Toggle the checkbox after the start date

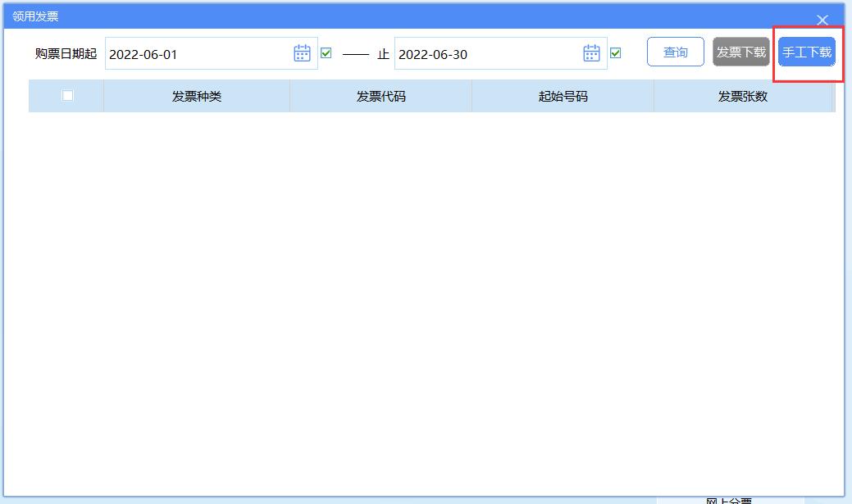tap(326, 52)
